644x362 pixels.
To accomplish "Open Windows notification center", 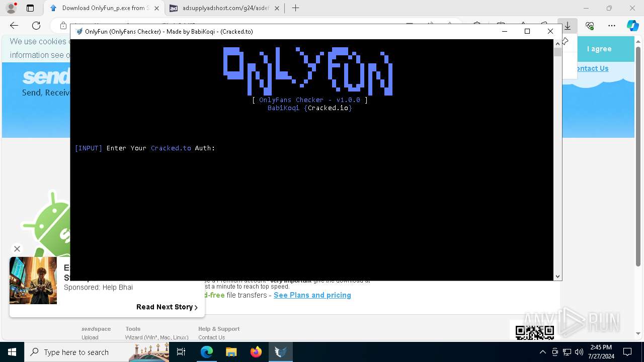I will coord(627,352).
